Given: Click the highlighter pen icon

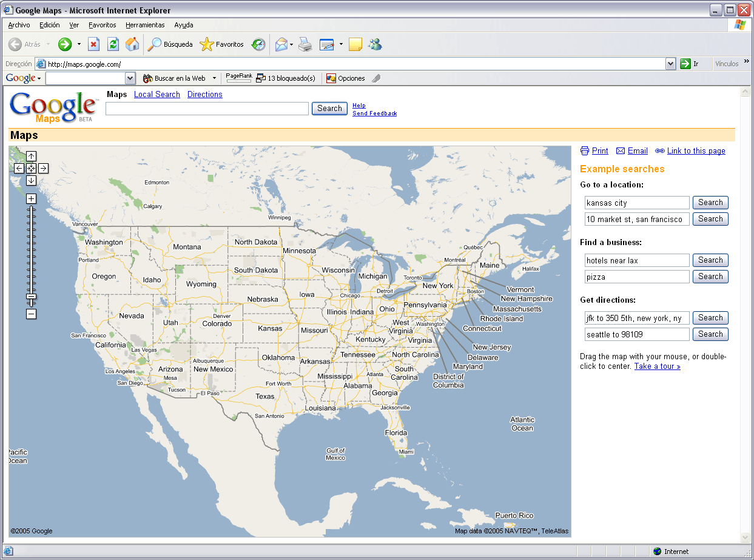Looking at the screenshot, I should (x=376, y=78).
